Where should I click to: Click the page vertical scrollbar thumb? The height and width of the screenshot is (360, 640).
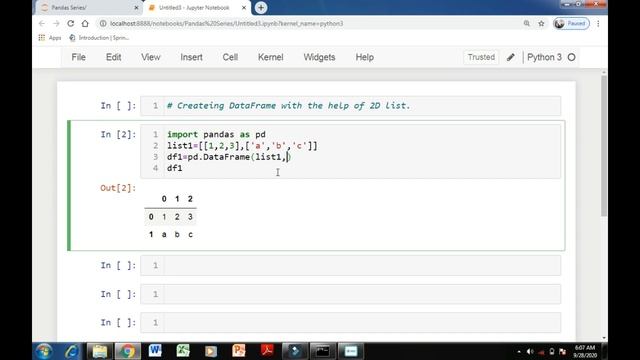pyautogui.click(x=604, y=145)
